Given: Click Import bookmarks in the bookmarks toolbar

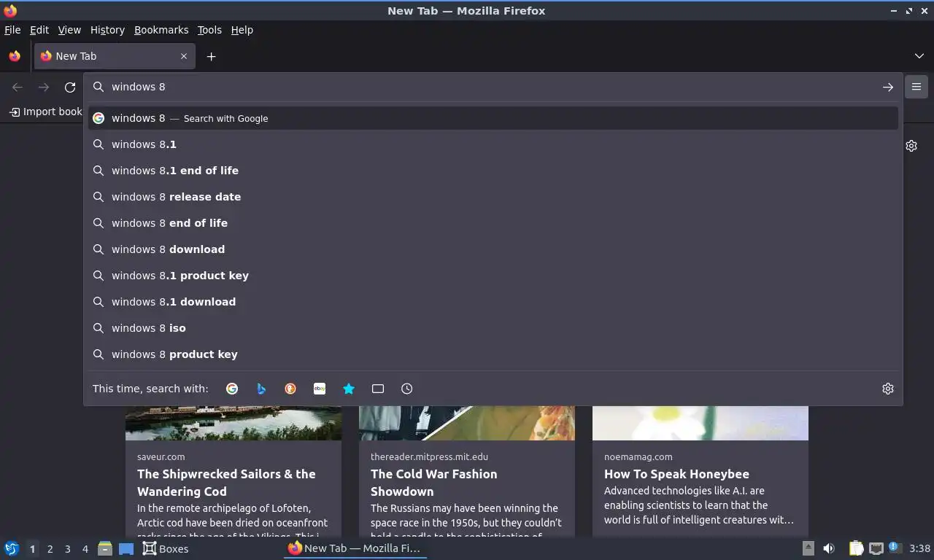Looking at the screenshot, I should pyautogui.click(x=46, y=112).
